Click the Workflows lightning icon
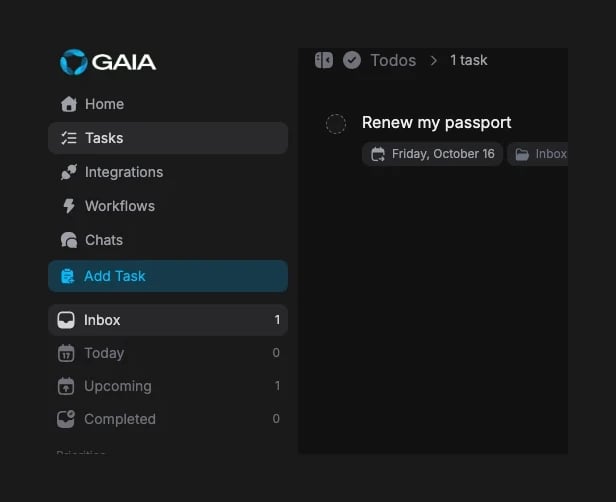616x502 pixels. tap(69, 206)
